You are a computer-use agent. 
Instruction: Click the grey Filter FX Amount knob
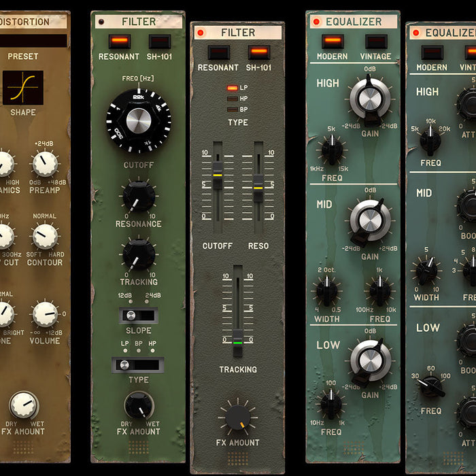pos(238,417)
